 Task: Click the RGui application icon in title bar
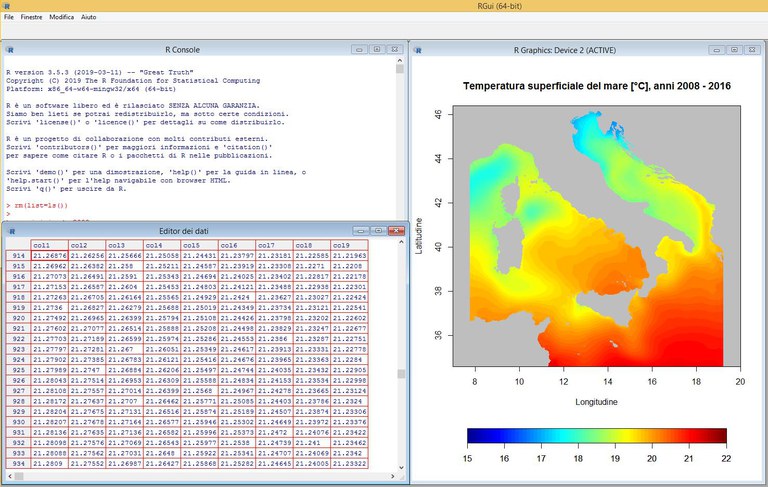click(x=6, y=5)
